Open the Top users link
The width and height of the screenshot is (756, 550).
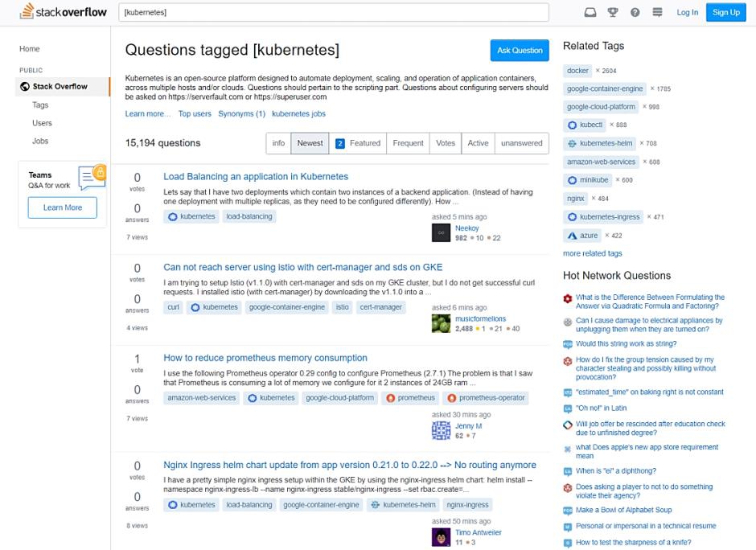pos(195,113)
